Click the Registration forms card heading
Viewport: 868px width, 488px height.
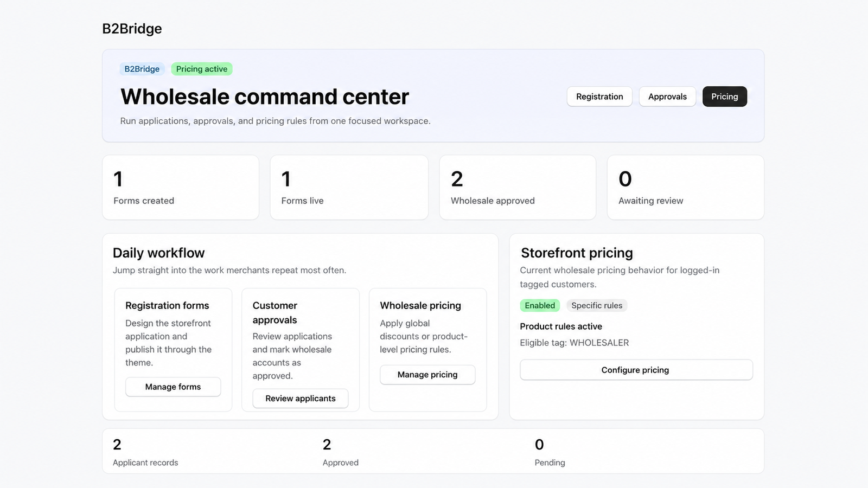tap(167, 306)
